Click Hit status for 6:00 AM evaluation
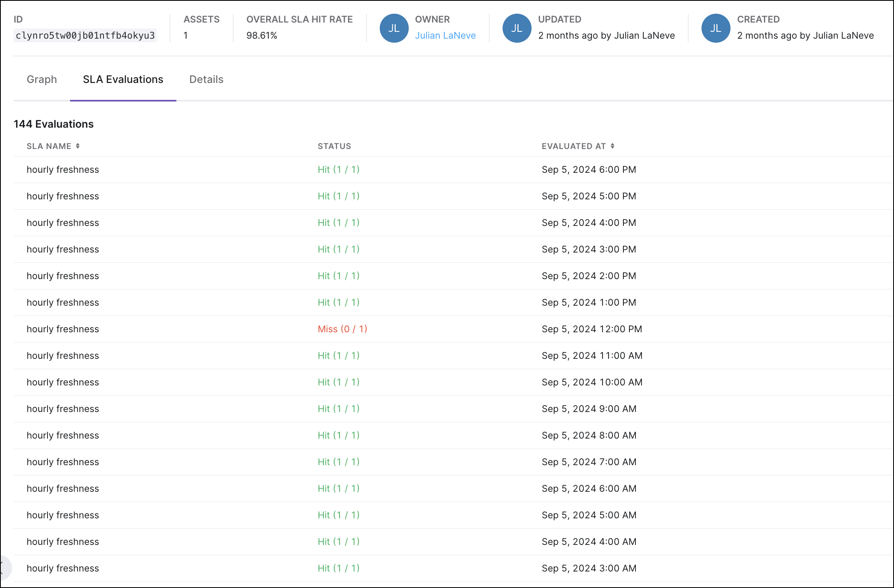 (339, 489)
